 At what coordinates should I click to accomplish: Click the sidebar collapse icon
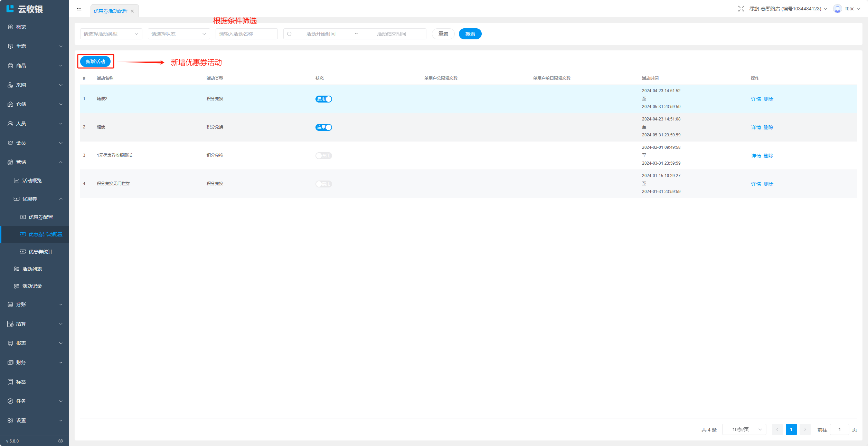point(79,9)
